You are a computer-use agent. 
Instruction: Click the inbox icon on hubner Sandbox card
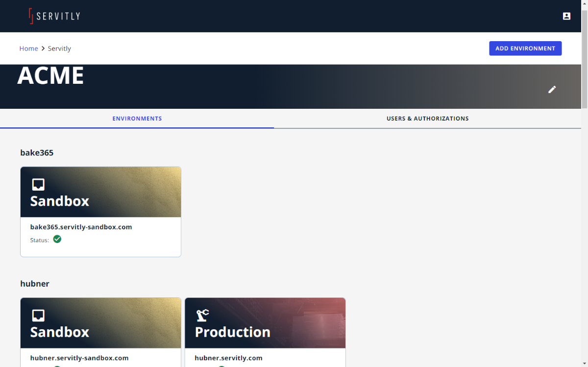pos(38,315)
